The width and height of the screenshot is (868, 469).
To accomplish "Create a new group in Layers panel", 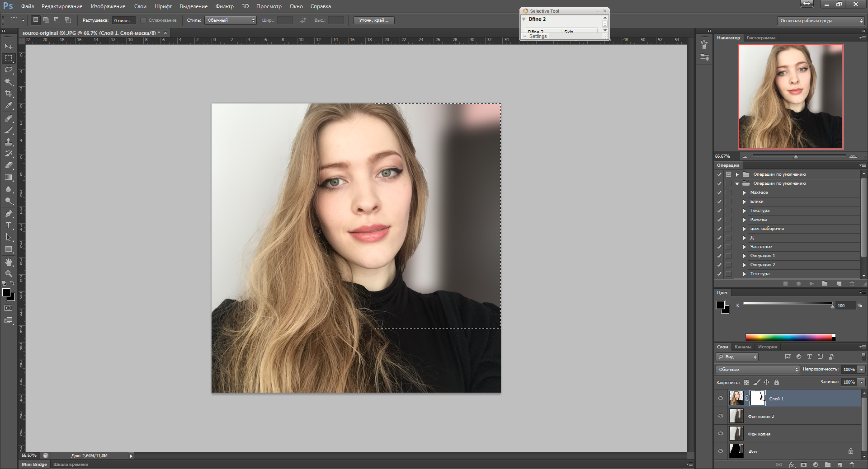I will coord(828,464).
